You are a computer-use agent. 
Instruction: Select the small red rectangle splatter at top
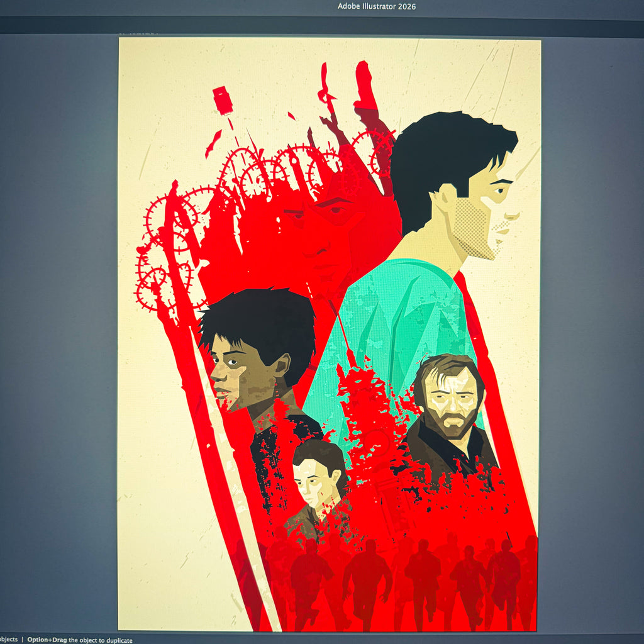pos(223,100)
